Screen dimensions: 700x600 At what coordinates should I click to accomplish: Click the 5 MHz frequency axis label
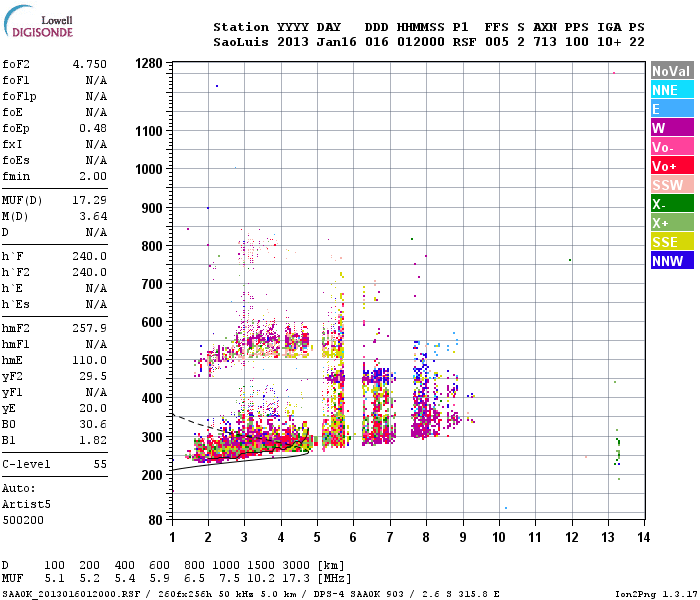tap(317, 537)
